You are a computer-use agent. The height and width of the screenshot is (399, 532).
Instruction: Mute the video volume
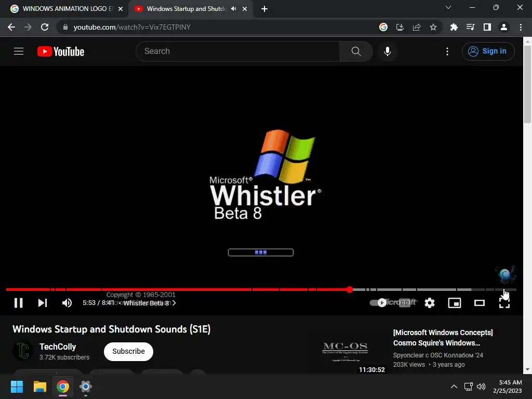click(67, 303)
